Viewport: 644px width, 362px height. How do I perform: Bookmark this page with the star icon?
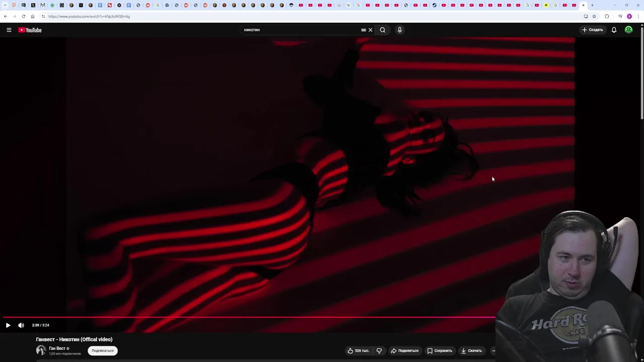594,17
